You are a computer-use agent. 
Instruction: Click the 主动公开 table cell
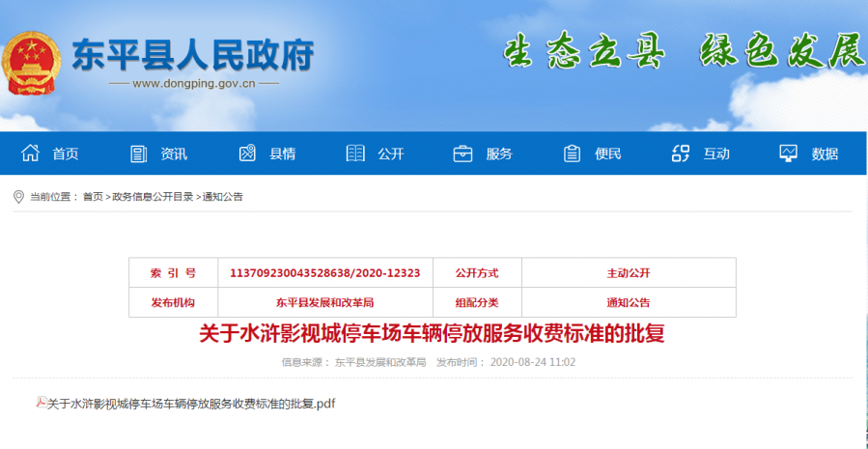[629, 273]
